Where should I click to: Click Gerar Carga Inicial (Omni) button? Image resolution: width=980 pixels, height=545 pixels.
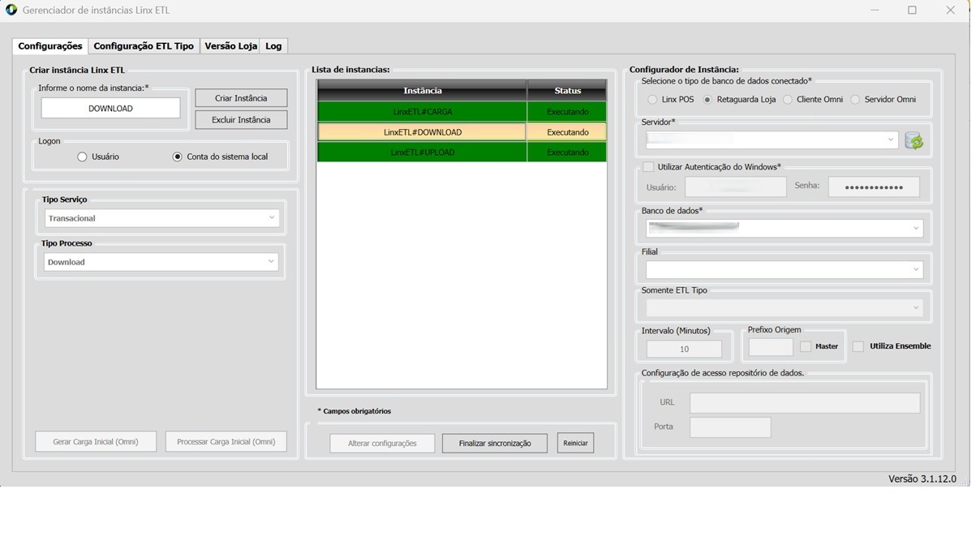click(x=96, y=442)
